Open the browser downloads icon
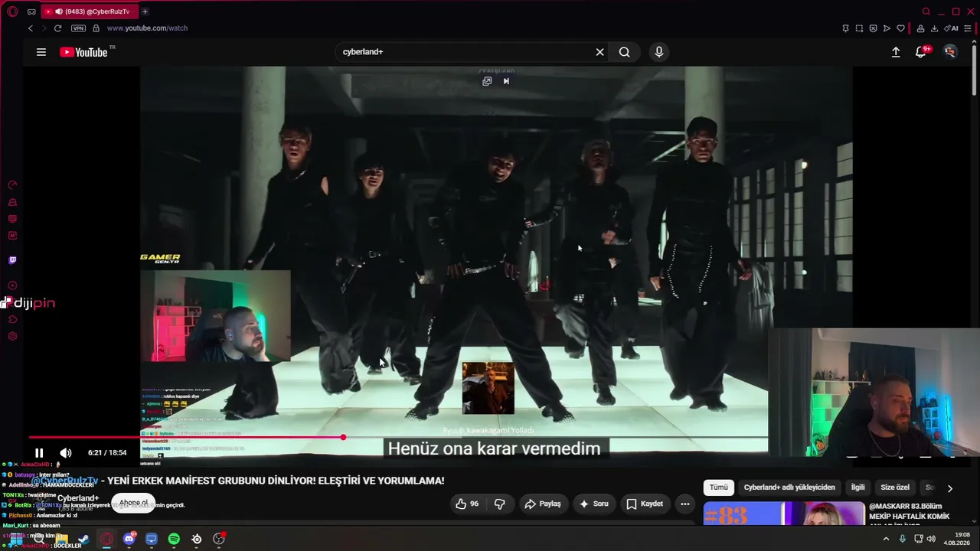 [934, 28]
